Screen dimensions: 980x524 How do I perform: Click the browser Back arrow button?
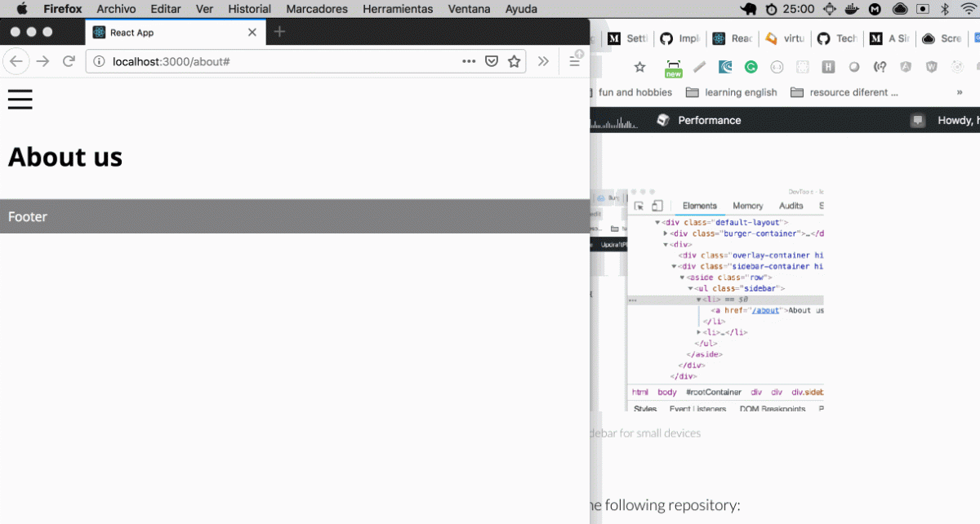tap(16, 61)
